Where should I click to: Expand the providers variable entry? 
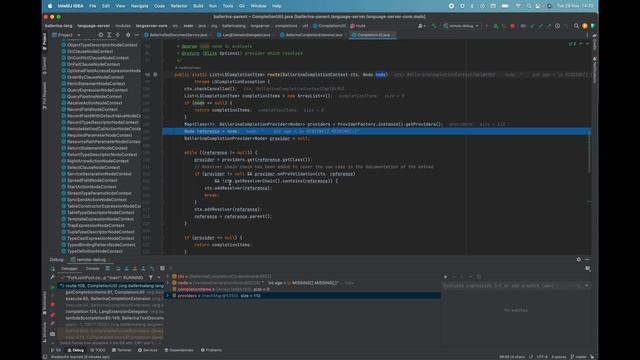pos(168,296)
